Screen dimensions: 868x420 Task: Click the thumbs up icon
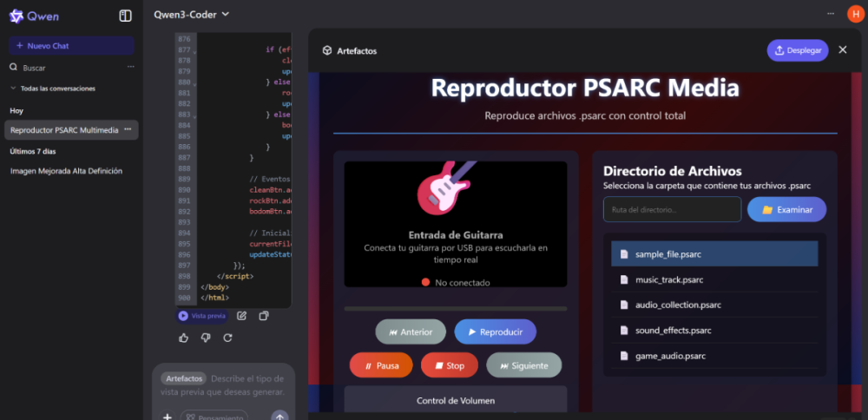(183, 338)
